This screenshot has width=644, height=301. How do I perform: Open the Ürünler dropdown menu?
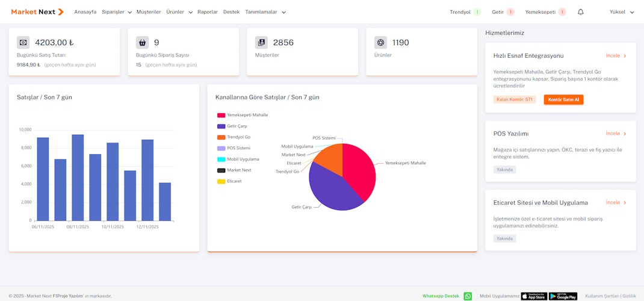[179, 12]
